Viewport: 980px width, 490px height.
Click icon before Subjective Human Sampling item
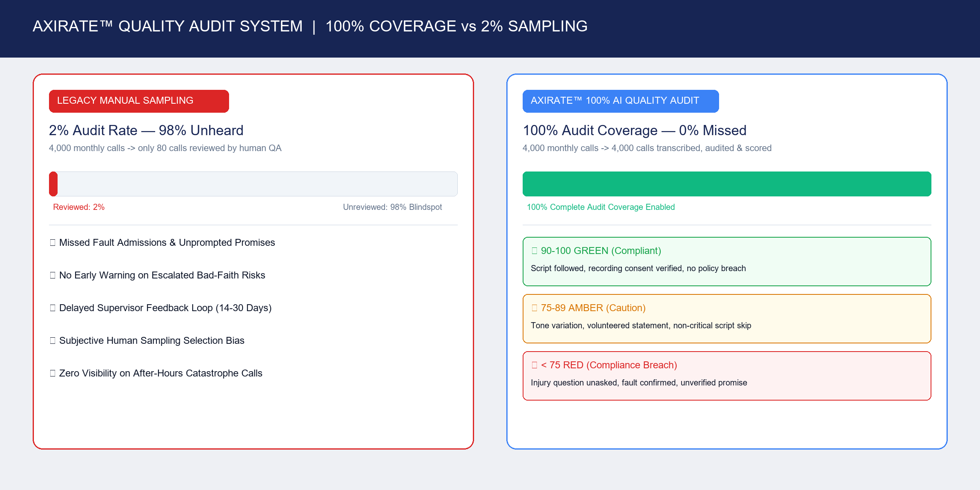[x=53, y=341]
